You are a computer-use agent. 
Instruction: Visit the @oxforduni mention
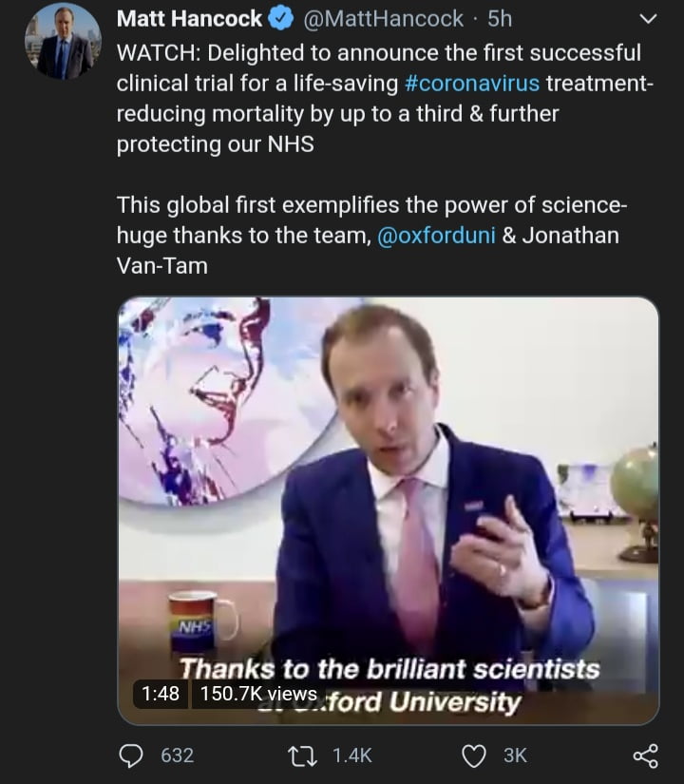pyautogui.click(x=436, y=237)
